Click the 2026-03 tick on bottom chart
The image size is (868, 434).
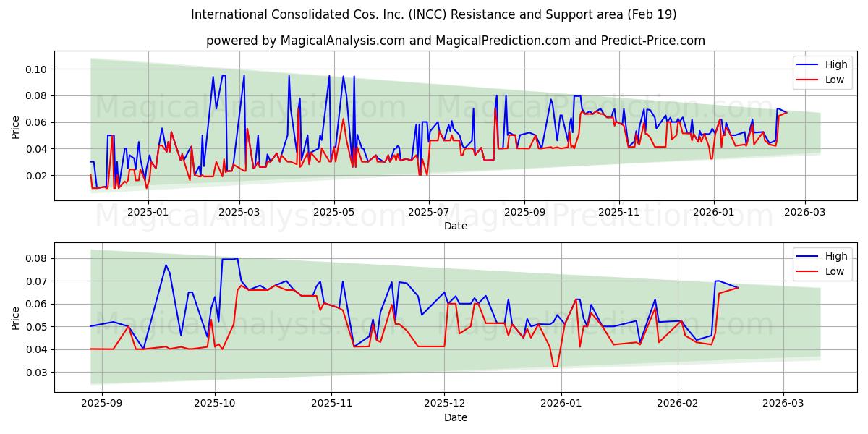(784, 404)
